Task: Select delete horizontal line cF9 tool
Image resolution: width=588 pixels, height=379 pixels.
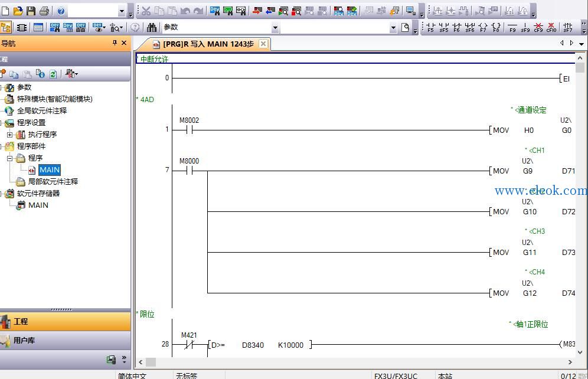Action: pyautogui.click(x=538, y=27)
